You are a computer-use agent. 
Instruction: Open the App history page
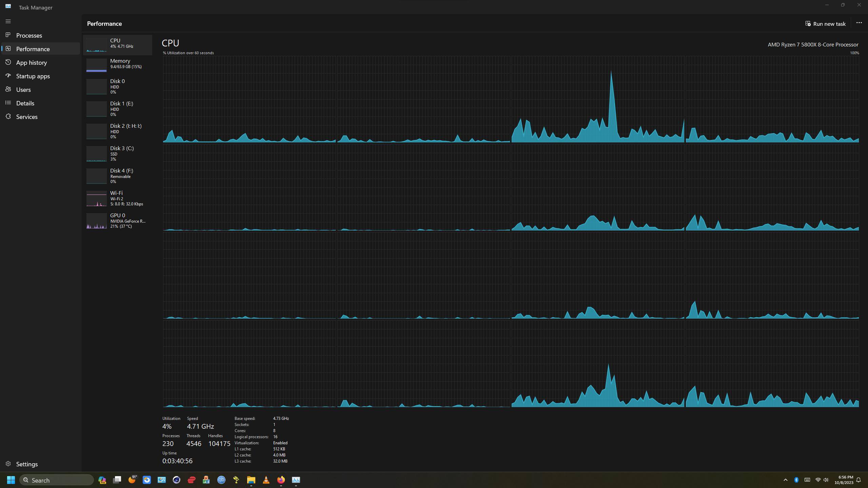(32, 63)
